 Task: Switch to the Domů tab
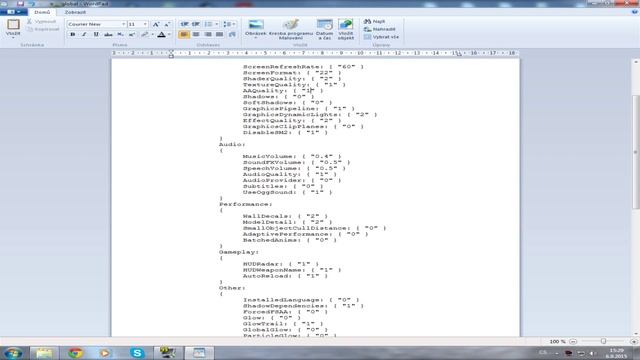point(42,12)
